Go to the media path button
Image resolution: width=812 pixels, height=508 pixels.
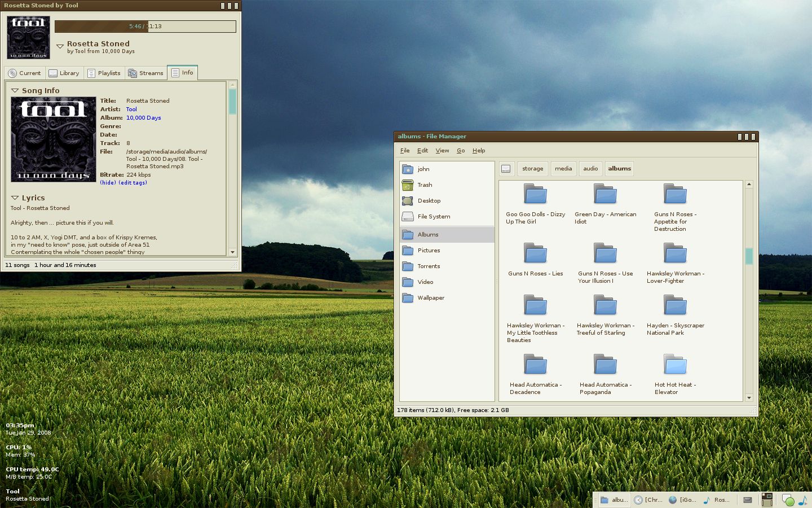pos(563,169)
